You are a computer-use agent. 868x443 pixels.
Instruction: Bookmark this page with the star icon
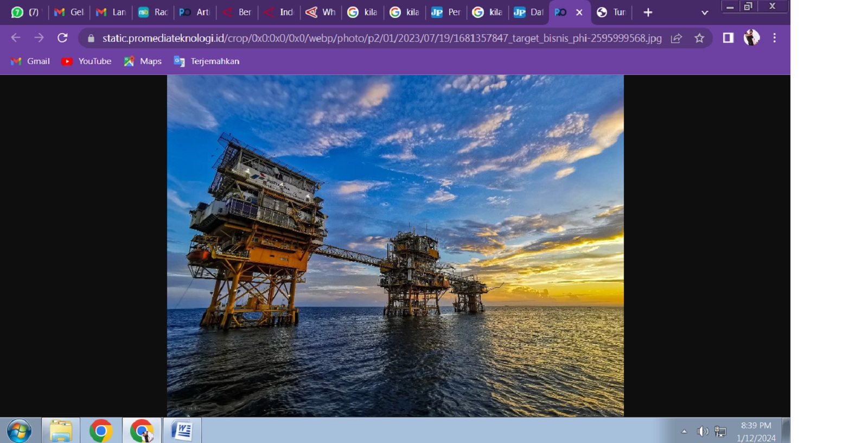pyautogui.click(x=699, y=38)
